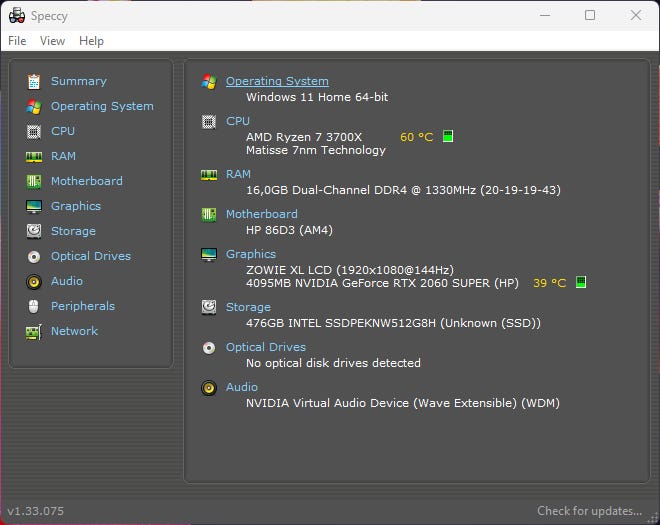This screenshot has width=660, height=525.
Task: Click the AMD Ryzen 7 3700X text
Action: pos(304,137)
